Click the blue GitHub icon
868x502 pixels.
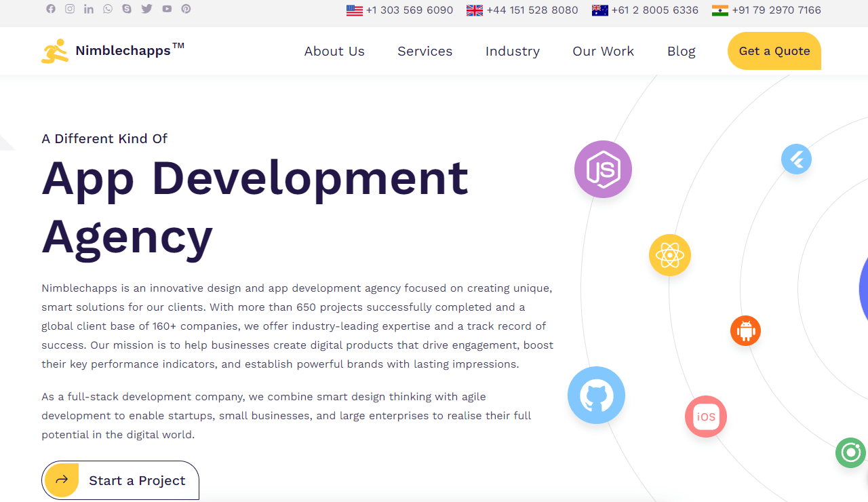(596, 395)
